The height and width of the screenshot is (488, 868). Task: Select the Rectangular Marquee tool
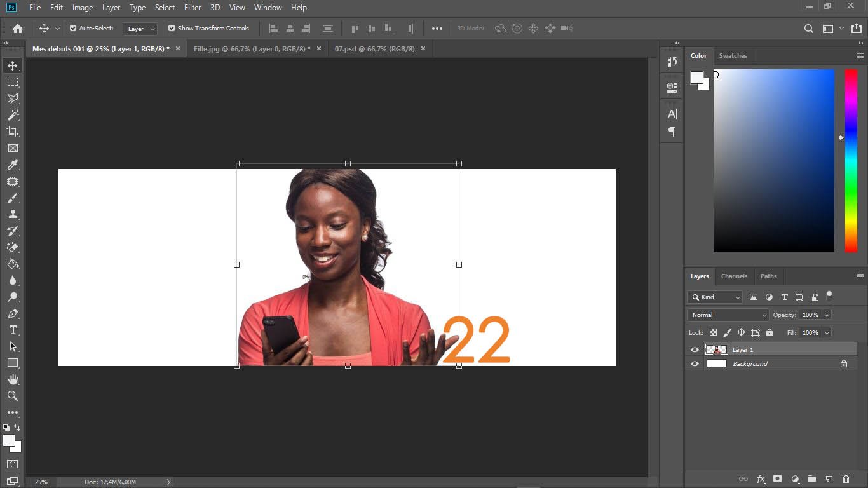coord(13,82)
